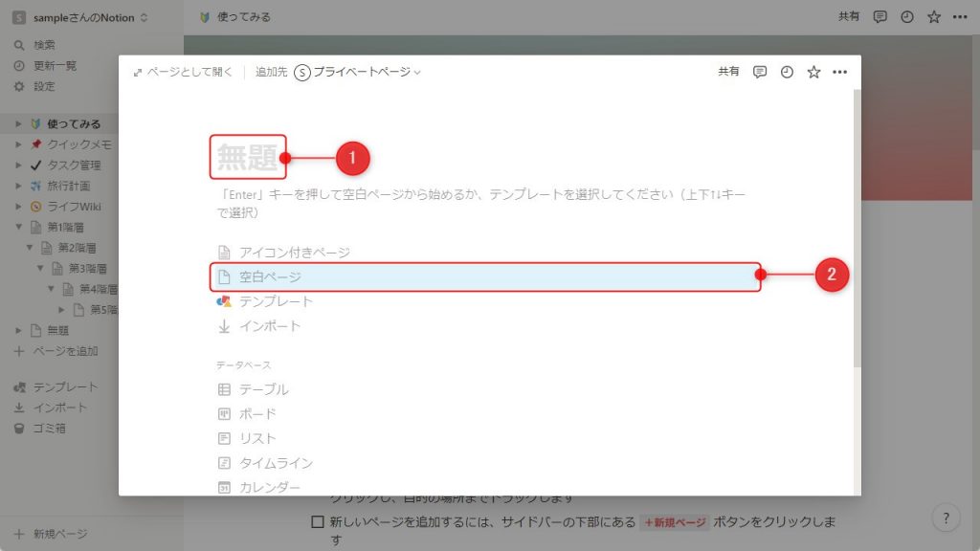
Task: Click history clock in background top bar
Action: click(x=907, y=17)
